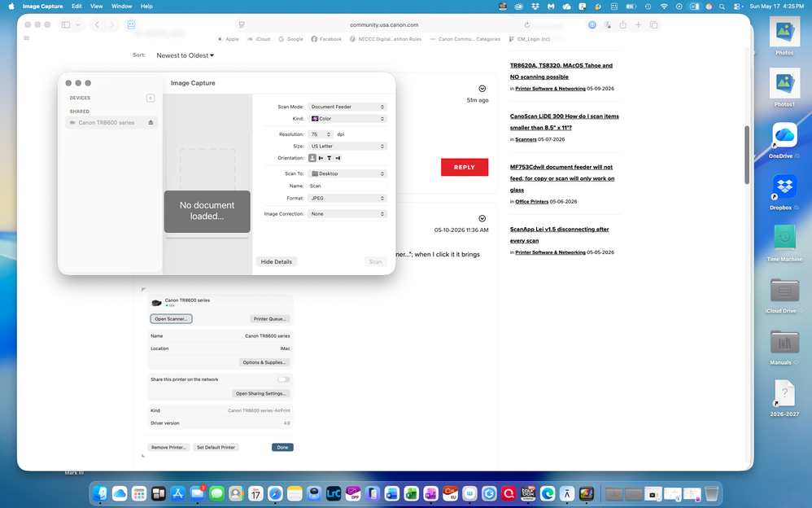The width and height of the screenshot is (812, 508).
Task: Show the Safari tab overview icon
Action: (x=653, y=25)
